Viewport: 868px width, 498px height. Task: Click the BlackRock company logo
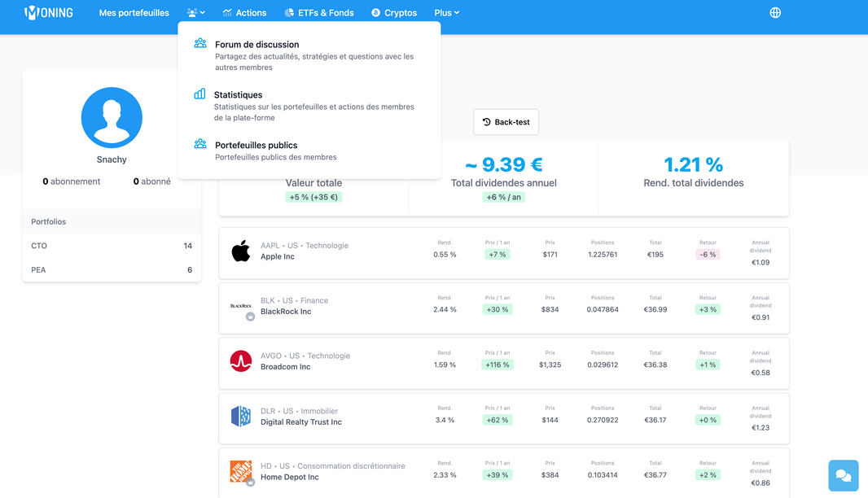click(241, 305)
